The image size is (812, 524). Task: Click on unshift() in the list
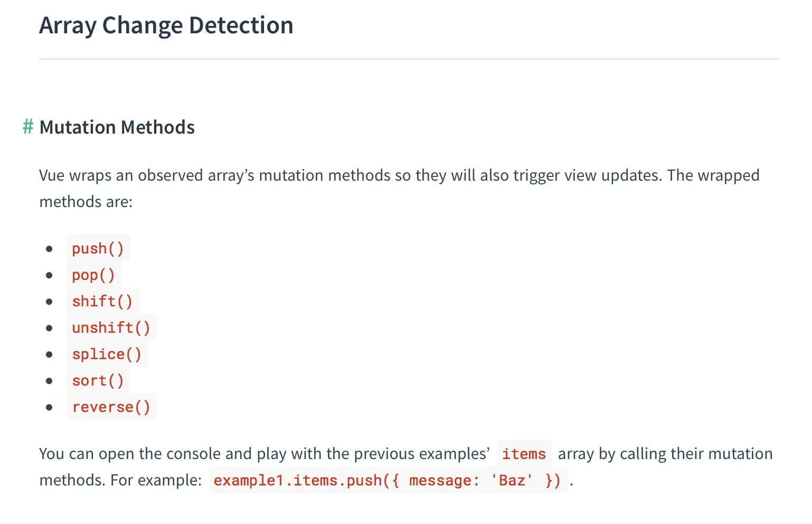pyautogui.click(x=111, y=327)
